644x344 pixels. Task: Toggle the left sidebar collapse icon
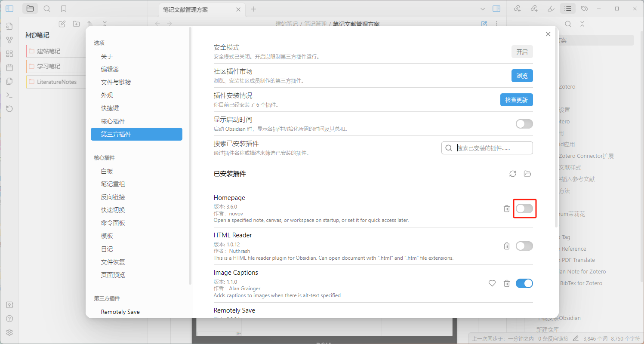coord(9,9)
